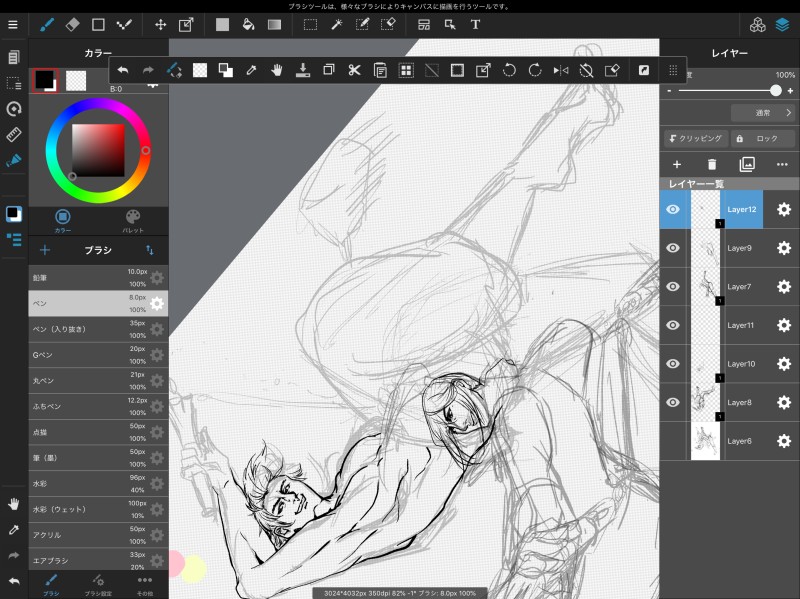The height and width of the screenshot is (599, 800).
Task: Select the Eraser tool in top toolbar
Action: [x=72, y=24]
